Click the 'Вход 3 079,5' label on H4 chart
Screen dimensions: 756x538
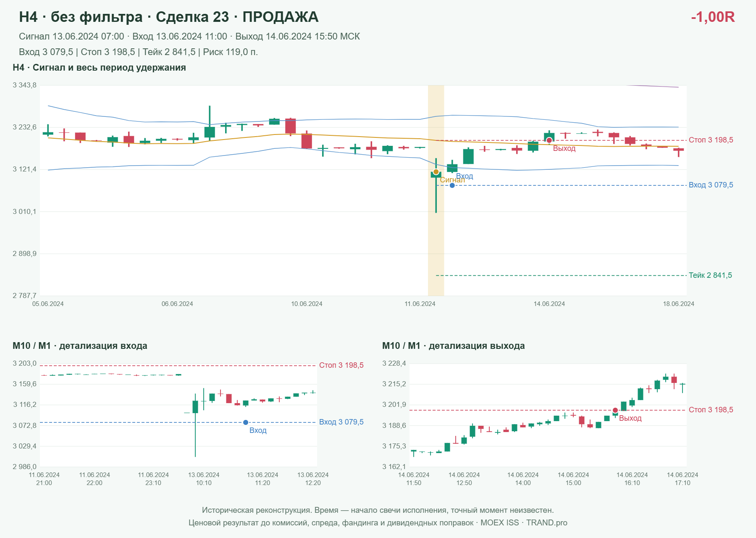pos(711,185)
